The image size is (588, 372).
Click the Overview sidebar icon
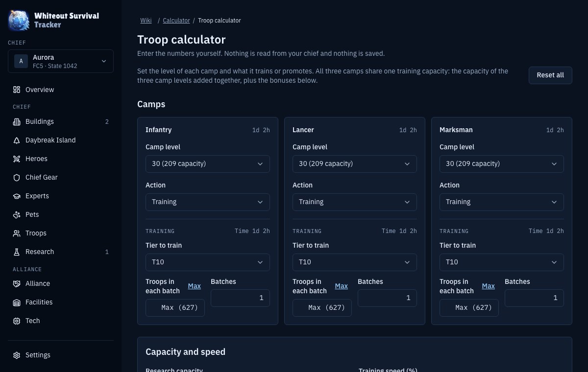17,90
